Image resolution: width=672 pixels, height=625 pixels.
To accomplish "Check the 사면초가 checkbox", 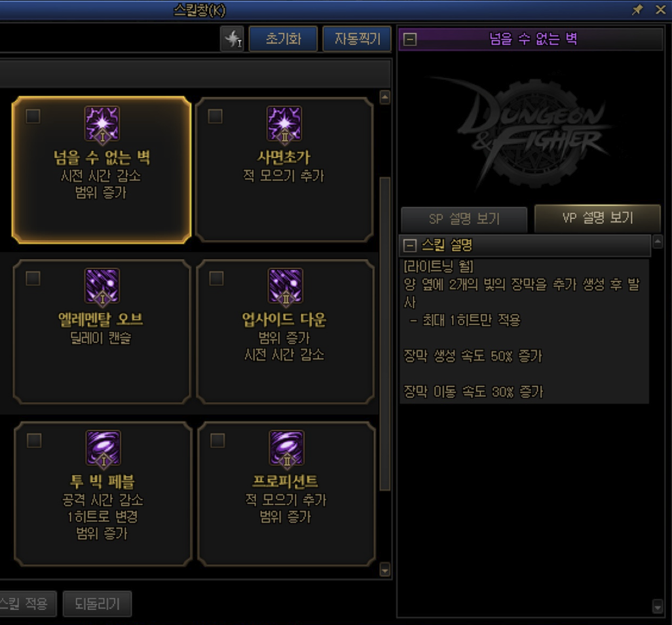I will (215, 116).
